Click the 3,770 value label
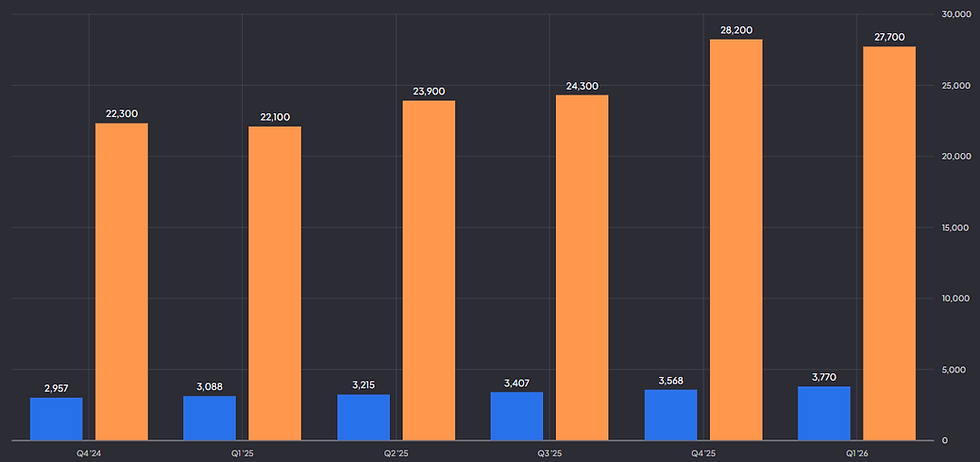980x462 pixels. tap(824, 377)
